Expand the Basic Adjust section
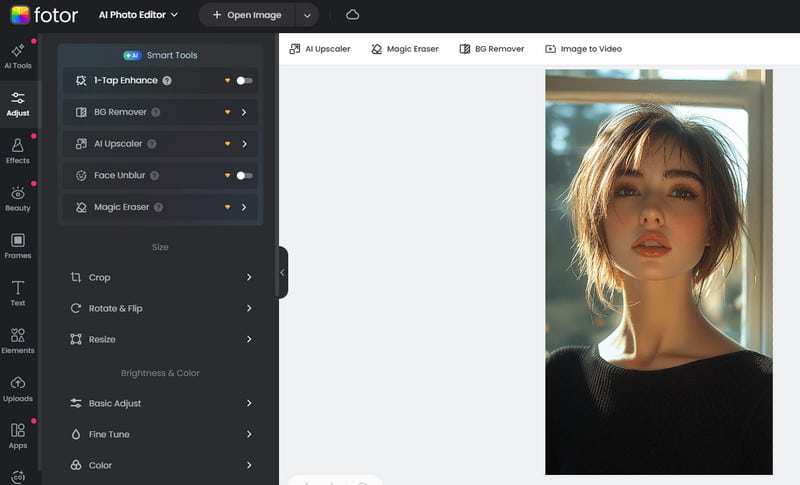The width and height of the screenshot is (800, 485). tap(160, 403)
